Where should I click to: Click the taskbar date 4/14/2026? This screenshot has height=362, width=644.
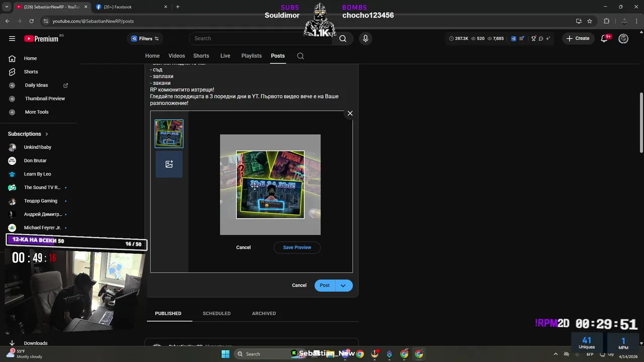(628, 356)
